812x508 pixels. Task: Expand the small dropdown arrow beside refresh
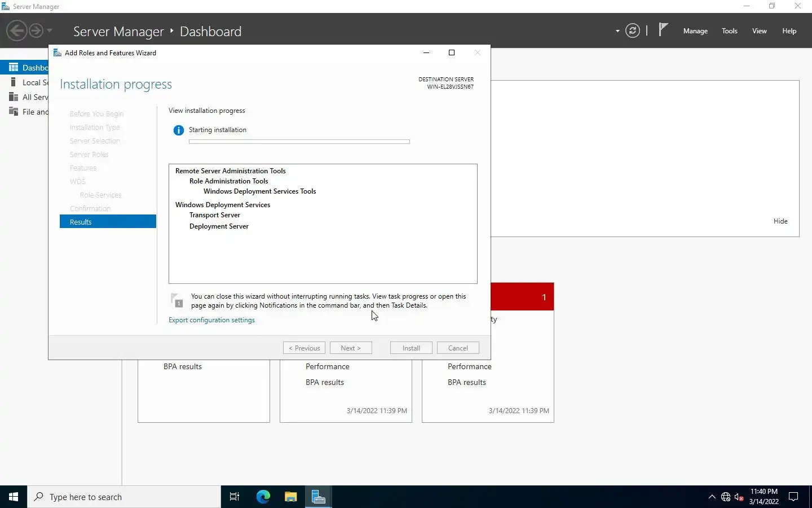pos(617,31)
